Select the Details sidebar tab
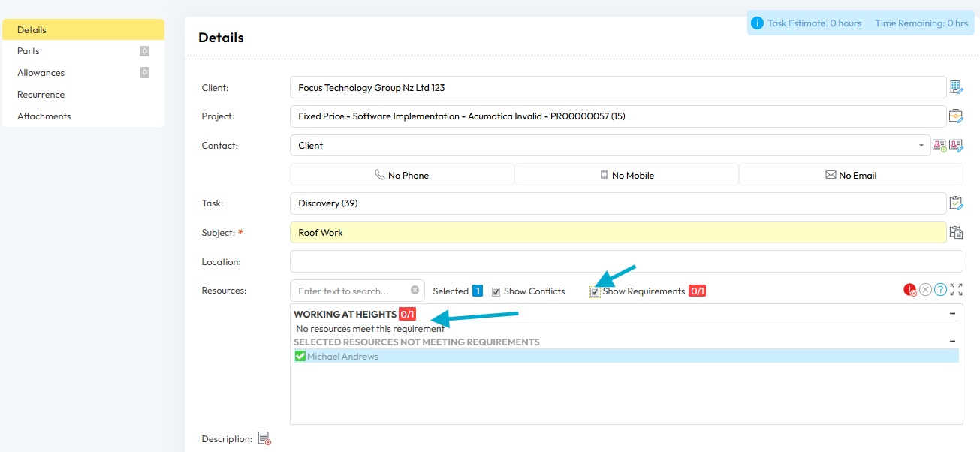980x452 pixels. (83, 30)
